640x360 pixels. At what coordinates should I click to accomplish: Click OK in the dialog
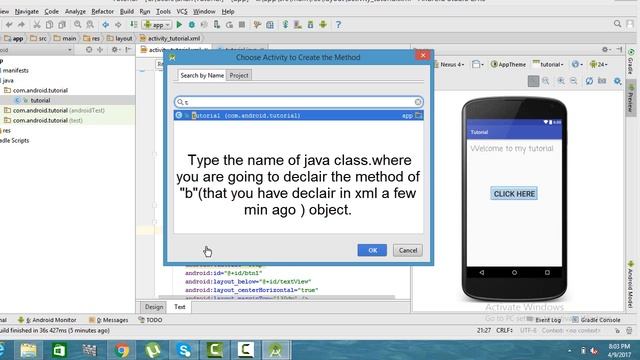(372, 250)
